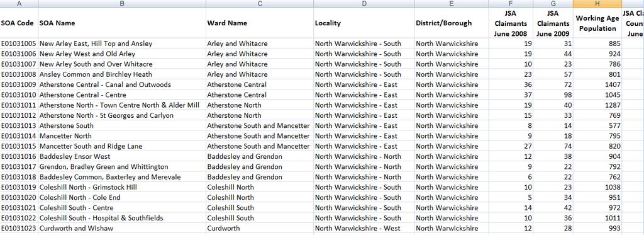This screenshot has width=644, height=235.
Task: Select column F header
Action: coord(511,4)
